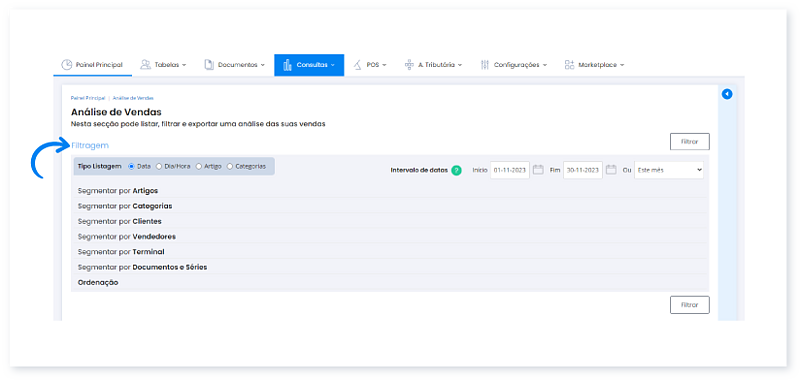Click the Análise de Vendas page title
This screenshot has height=381, width=800.
[x=116, y=112]
